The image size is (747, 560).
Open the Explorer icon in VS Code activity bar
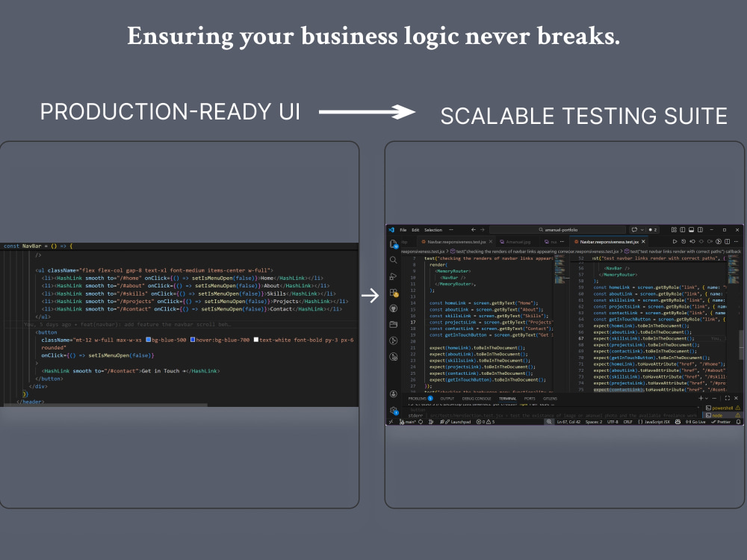pyautogui.click(x=394, y=244)
